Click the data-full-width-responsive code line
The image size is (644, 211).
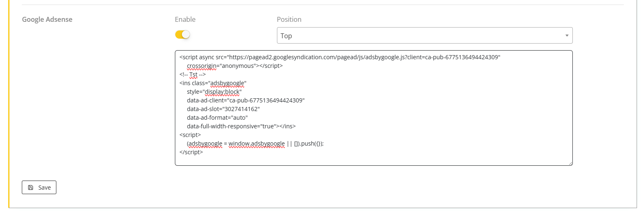click(241, 126)
